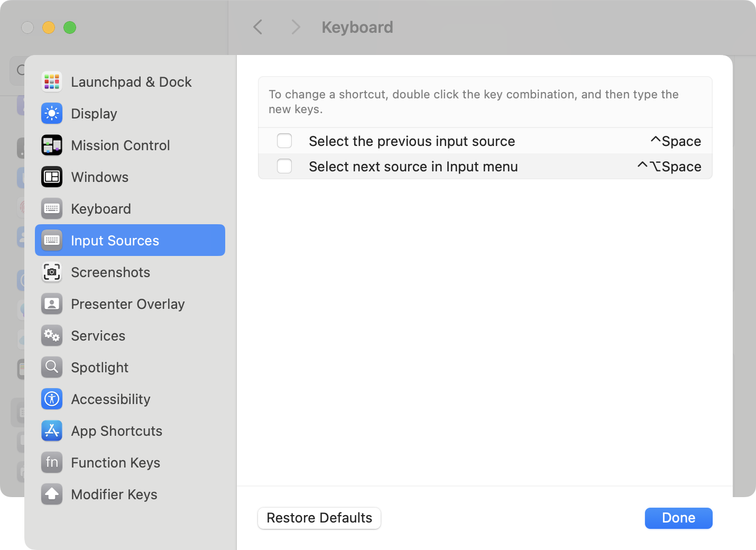
Task: Click the Done button
Action: [678, 518]
